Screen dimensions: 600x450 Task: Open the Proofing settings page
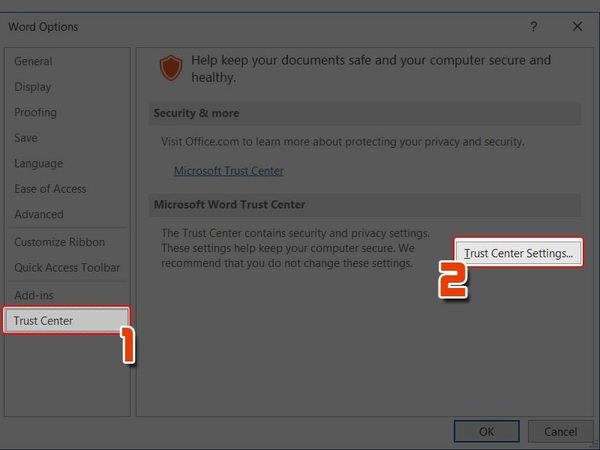[x=36, y=112]
